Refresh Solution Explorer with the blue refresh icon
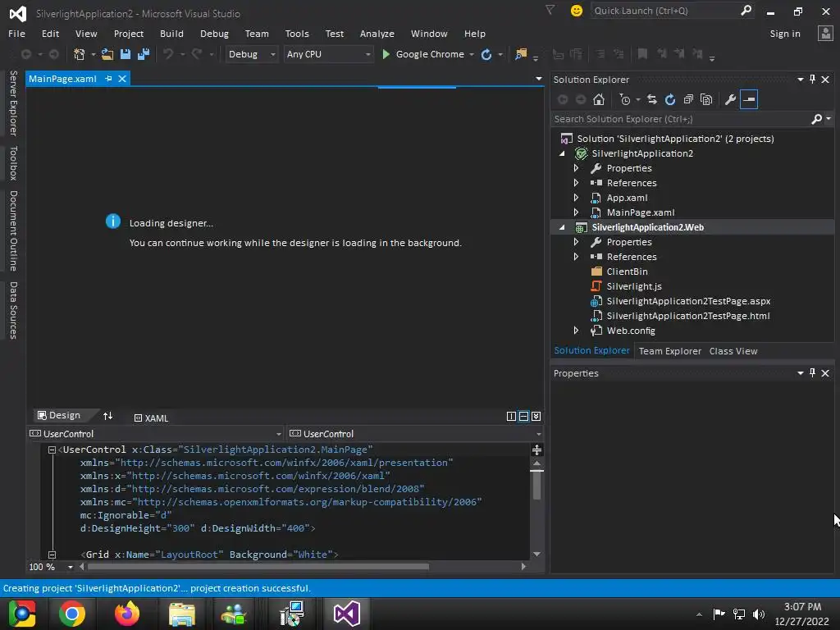The width and height of the screenshot is (840, 630). (670, 99)
